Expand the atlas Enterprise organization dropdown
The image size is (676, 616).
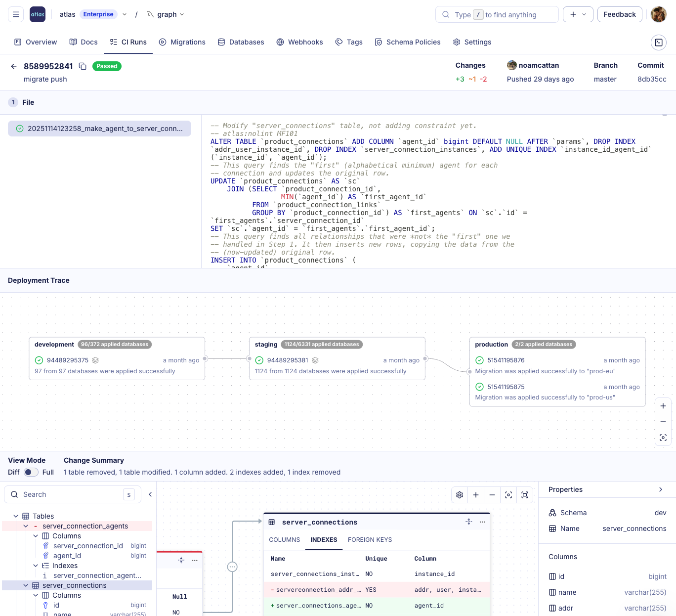click(125, 14)
